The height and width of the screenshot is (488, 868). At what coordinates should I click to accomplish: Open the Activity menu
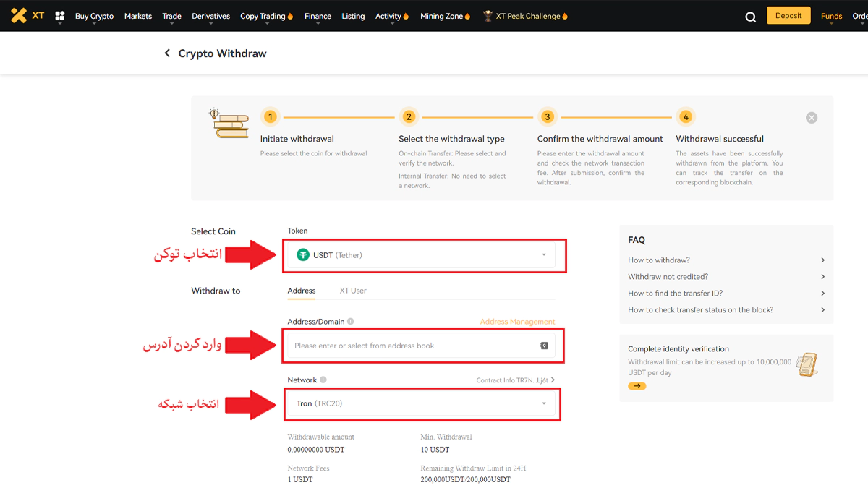392,16
